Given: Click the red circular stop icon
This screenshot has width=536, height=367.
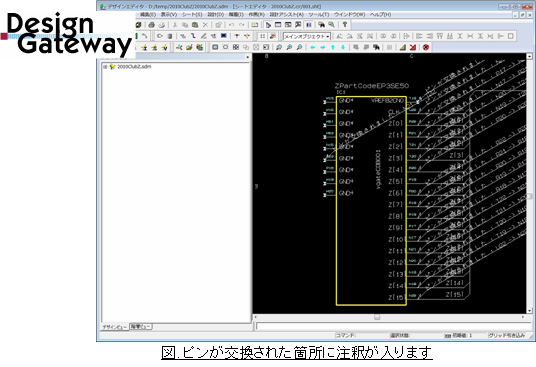Looking at the screenshot, I should pos(426,47).
